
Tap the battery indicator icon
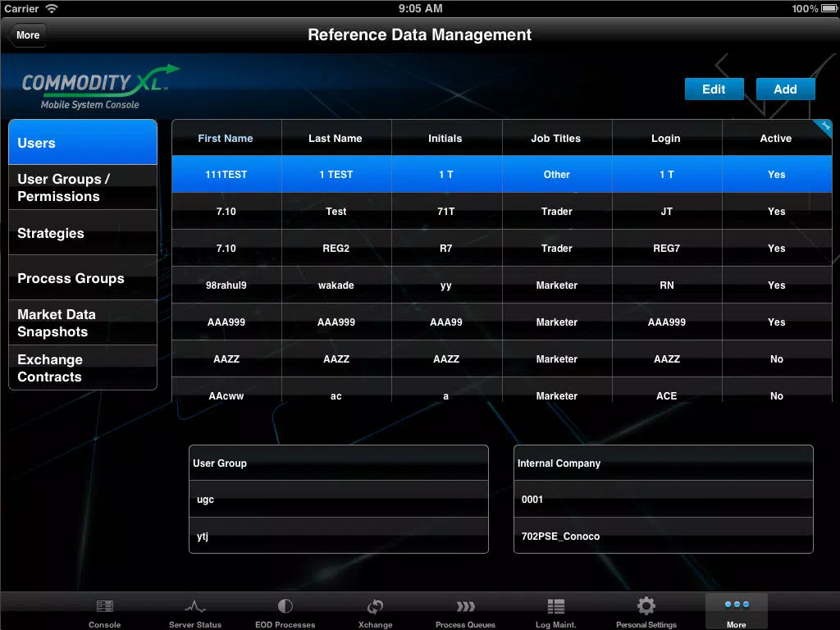[829, 8]
